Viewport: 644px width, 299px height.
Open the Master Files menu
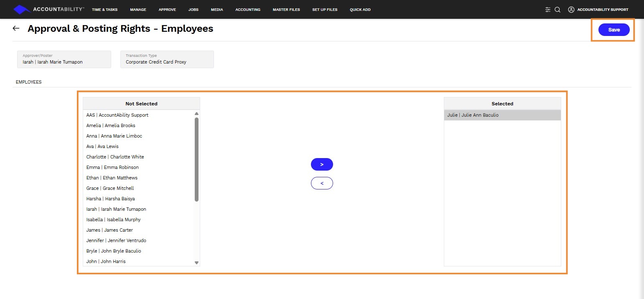286,10
